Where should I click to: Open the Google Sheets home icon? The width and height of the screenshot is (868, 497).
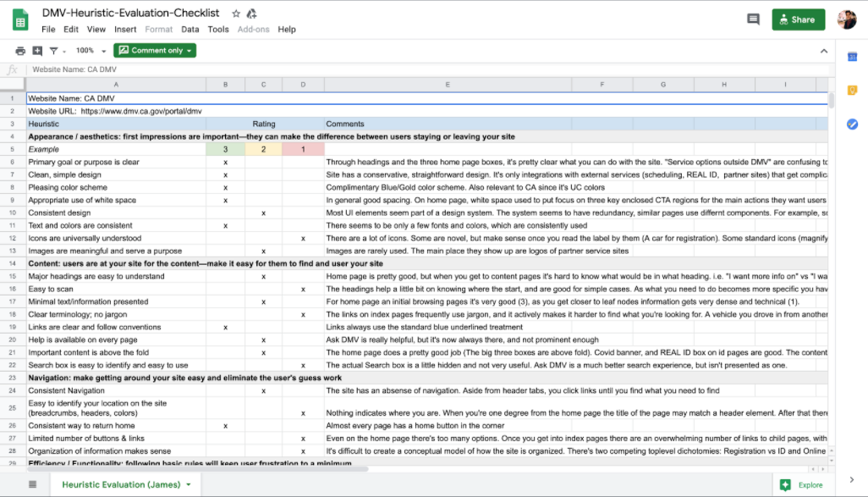click(20, 20)
